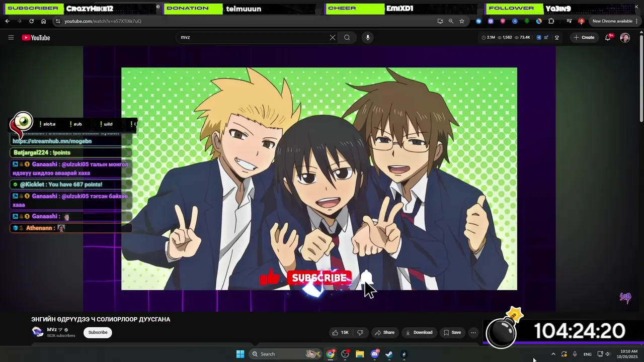Screen dimensions: 644x362
Task: Share the video
Action: tap(384, 332)
